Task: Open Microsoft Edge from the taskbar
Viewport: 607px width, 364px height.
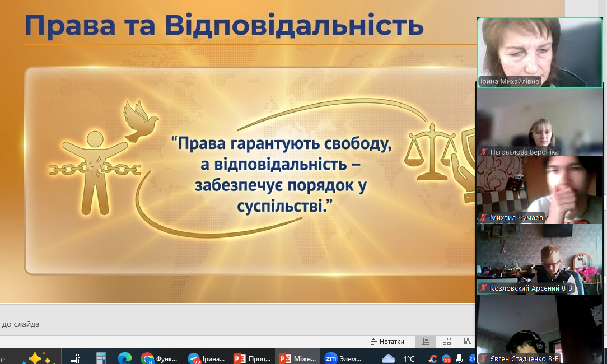Action: [124, 358]
